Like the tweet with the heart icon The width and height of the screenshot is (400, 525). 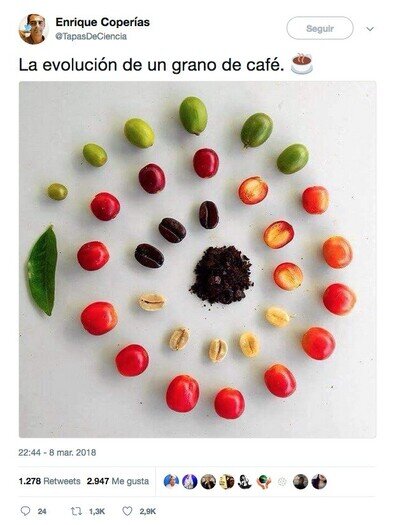pos(127,511)
